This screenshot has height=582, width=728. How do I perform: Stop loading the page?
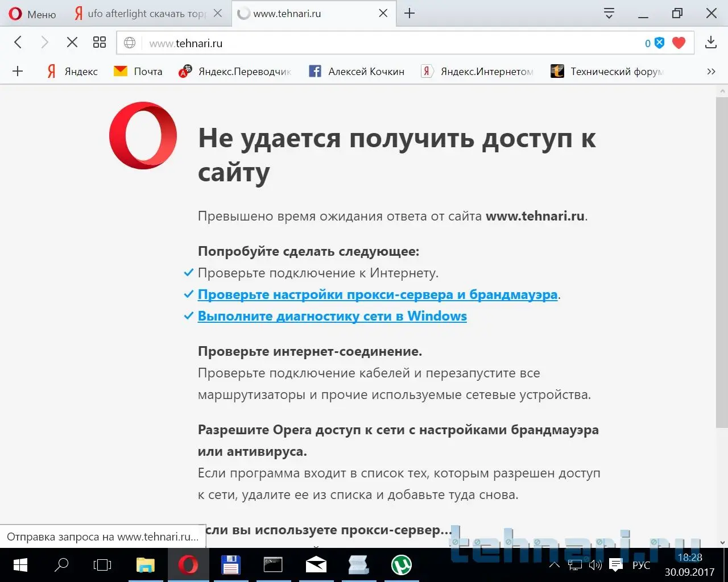point(72,42)
